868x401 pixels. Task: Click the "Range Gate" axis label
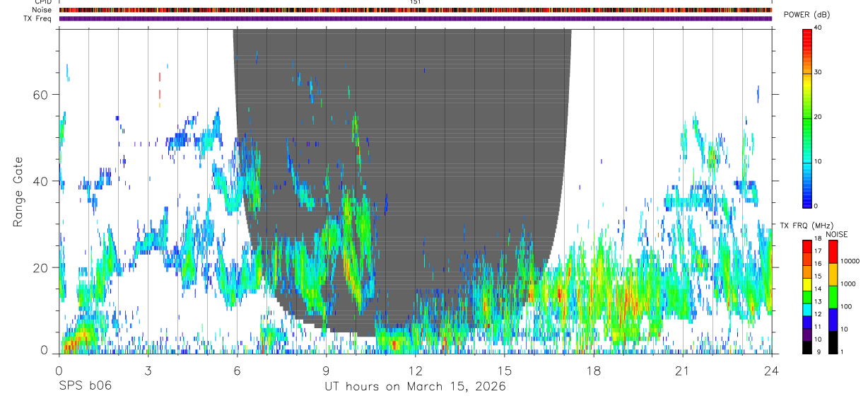tap(17, 192)
